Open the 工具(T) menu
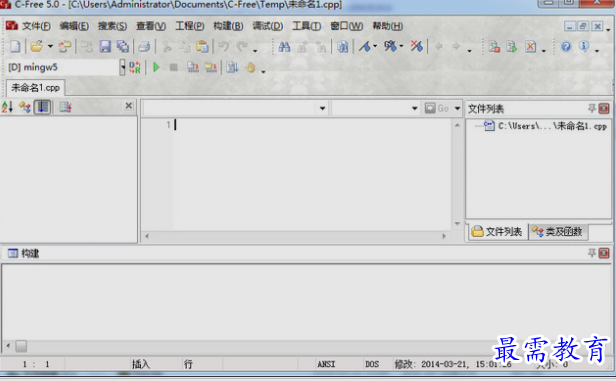This screenshot has width=616, height=381. (x=306, y=26)
